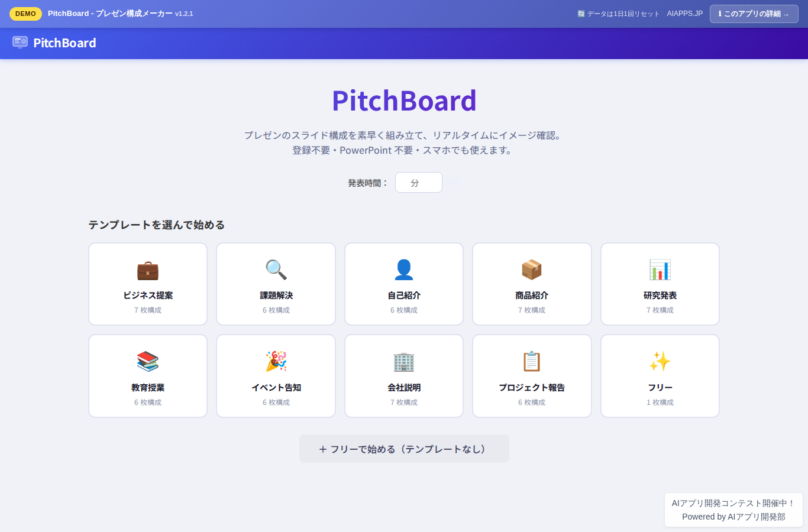808x532 pixels.
Task: Click the briefcase icon for ビジネス提案
Action: 148,270
